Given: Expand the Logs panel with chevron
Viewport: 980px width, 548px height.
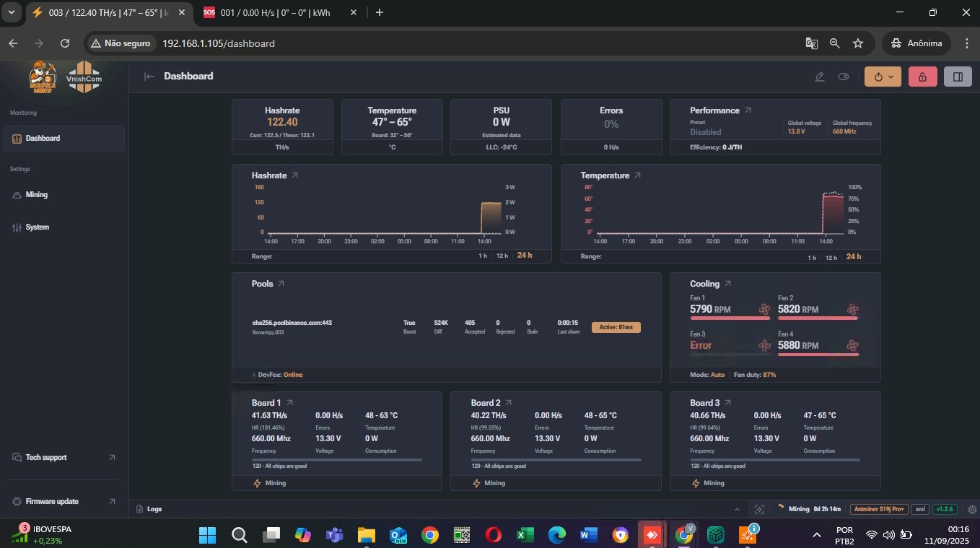Looking at the screenshot, I should point(737,509).
